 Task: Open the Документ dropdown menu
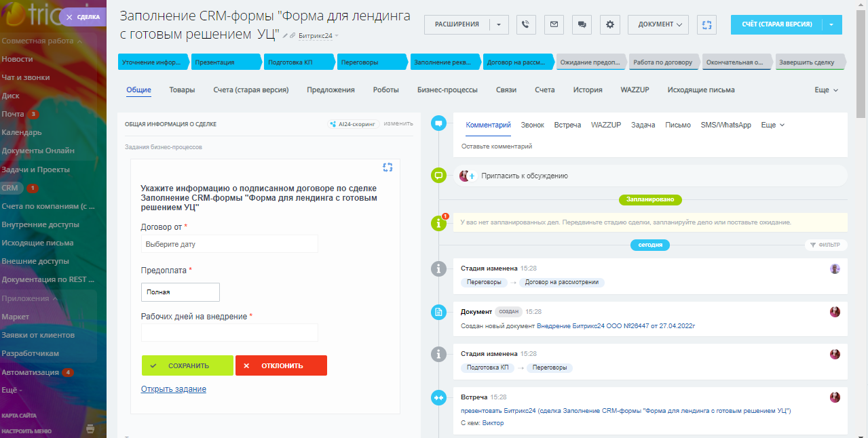click(x=658, y=24)
